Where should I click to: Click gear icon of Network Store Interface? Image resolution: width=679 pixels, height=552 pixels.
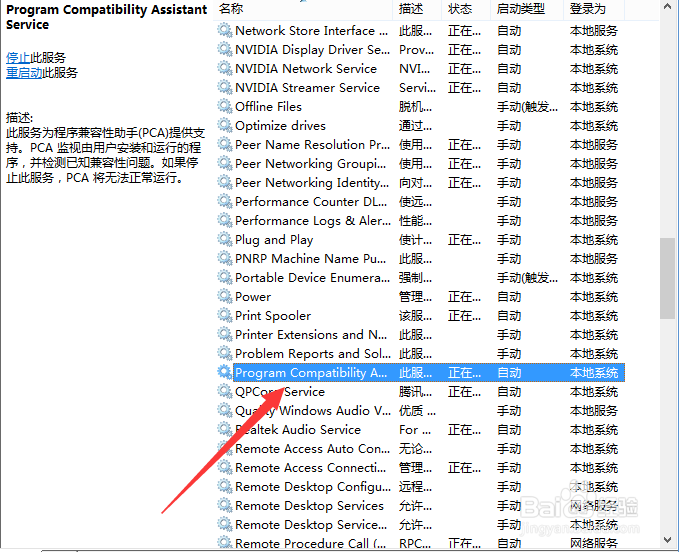click(x=224, y=31)
